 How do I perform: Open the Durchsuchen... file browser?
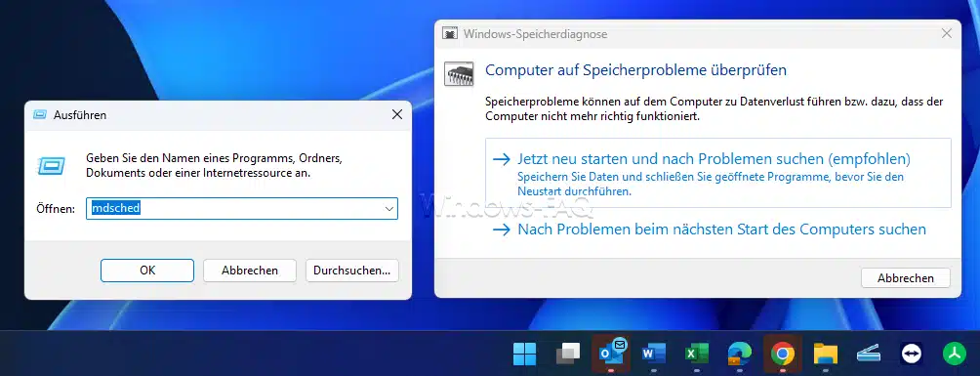[x=351, y=271]
